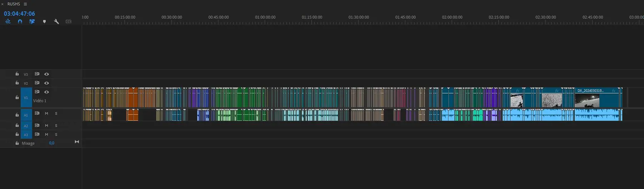Solo audio track A3
The height and width of the screenshot is (189, 644).
point(56,134)
